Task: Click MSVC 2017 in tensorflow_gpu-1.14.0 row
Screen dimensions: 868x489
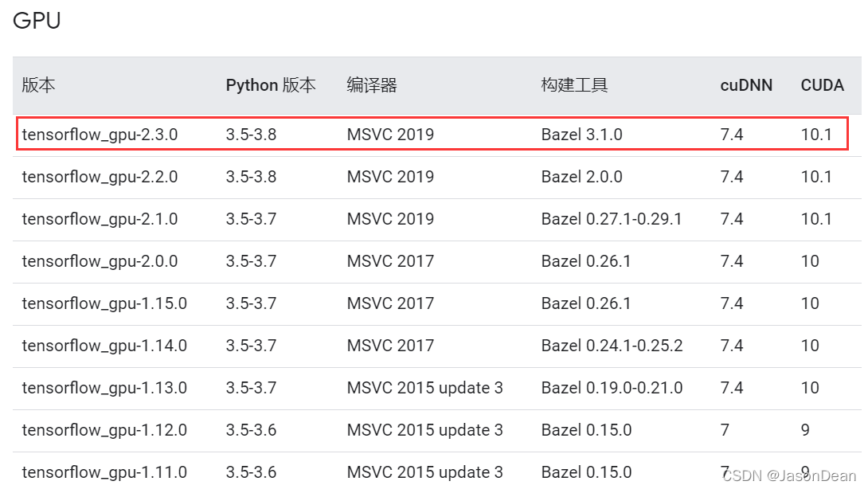Action: pyautogui.click(x=391, y=346)
